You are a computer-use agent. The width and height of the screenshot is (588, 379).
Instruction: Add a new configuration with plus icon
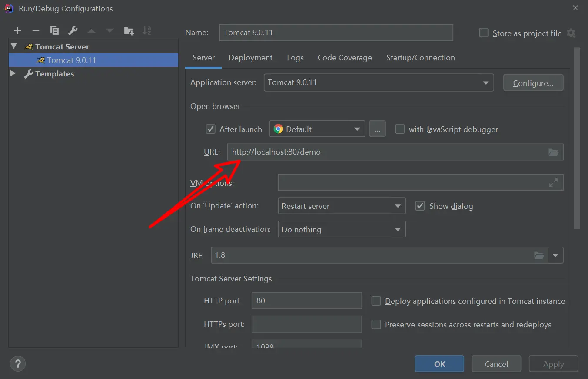[17, 30]
